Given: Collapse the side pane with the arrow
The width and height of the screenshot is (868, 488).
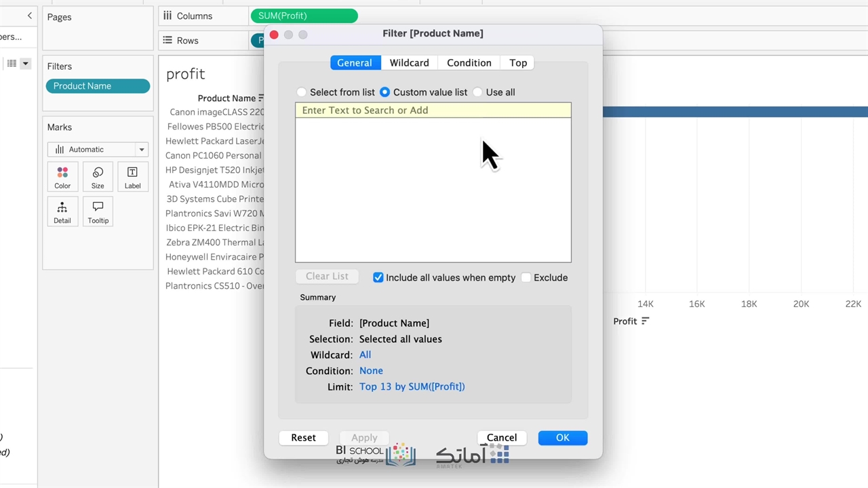Looking at the screenshot, I should click(29, 16).
